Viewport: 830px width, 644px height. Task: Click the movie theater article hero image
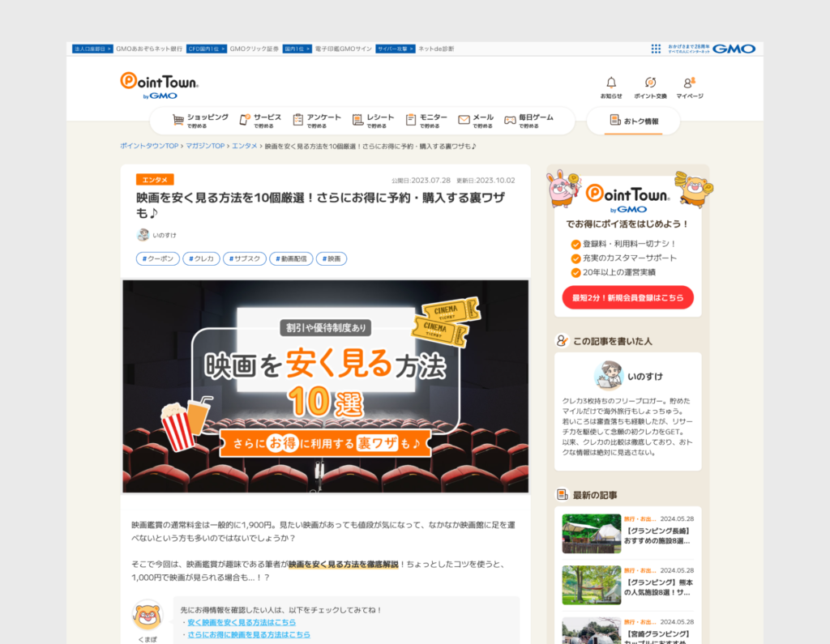[326, 386]
